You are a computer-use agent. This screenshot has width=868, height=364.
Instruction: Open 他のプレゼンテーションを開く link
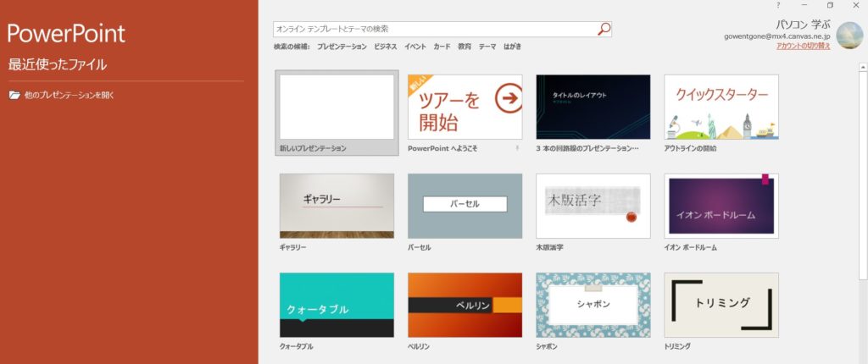70,95
